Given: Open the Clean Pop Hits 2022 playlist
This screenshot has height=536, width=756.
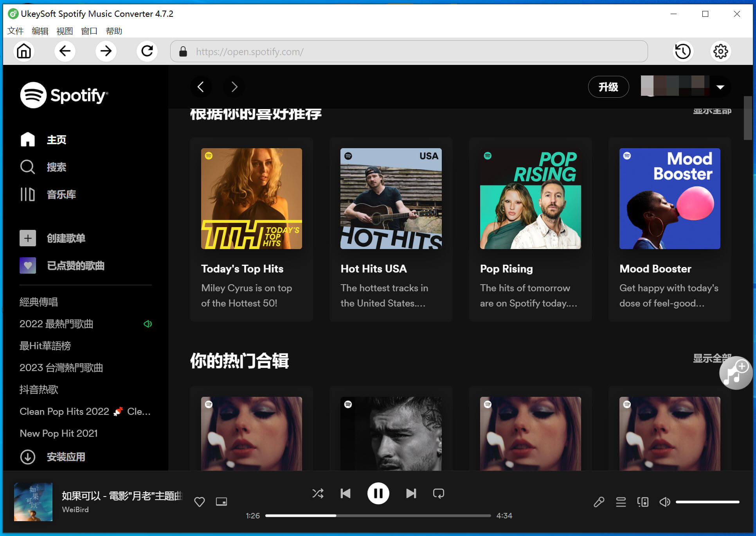Looking at the screenshot, I should coord(85,411).
